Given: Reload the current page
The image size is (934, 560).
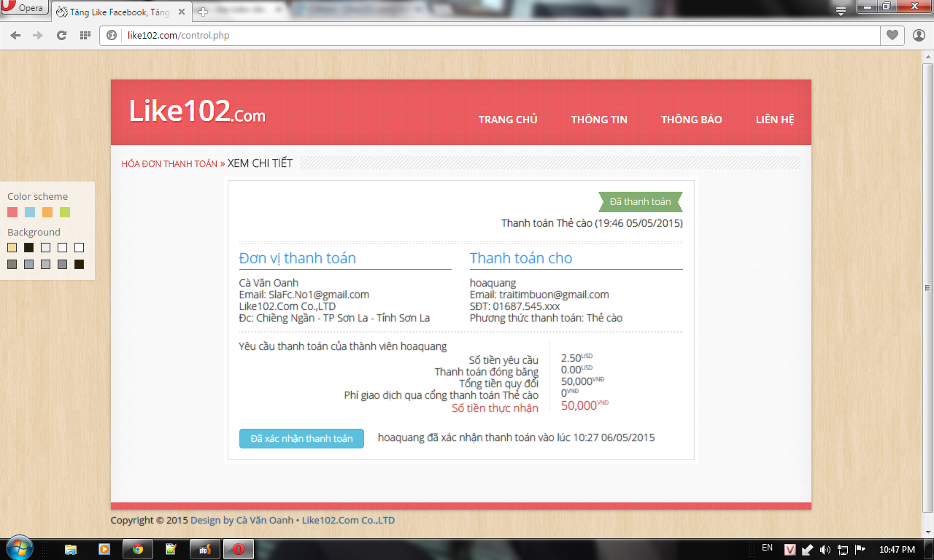Looking at the screenshot, I should (x=61, y=35).
